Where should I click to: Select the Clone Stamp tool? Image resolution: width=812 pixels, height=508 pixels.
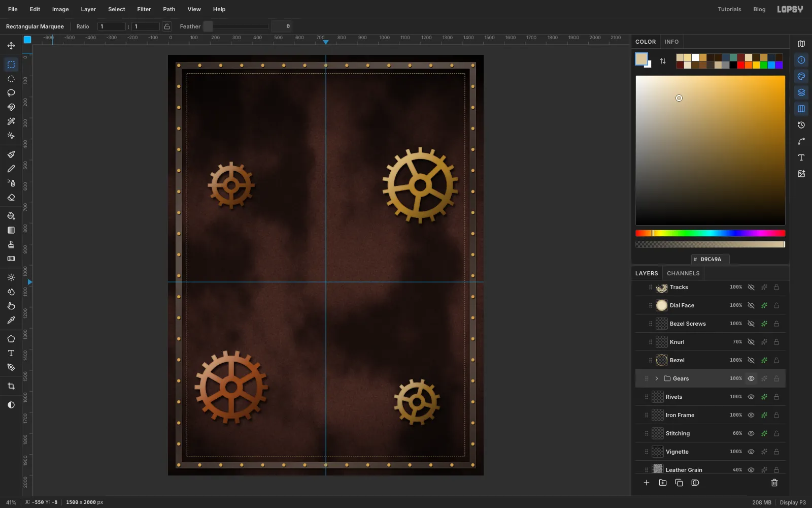[x=11, y=244]
